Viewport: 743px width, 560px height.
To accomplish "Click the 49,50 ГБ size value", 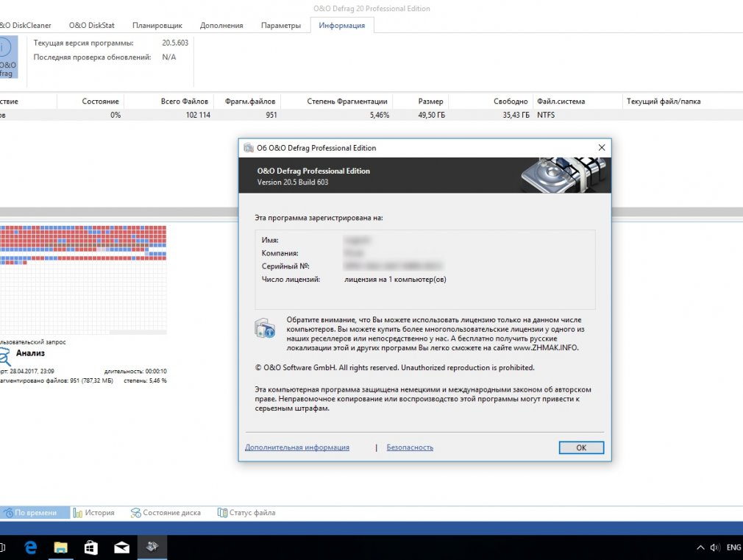I will (431, 116).
